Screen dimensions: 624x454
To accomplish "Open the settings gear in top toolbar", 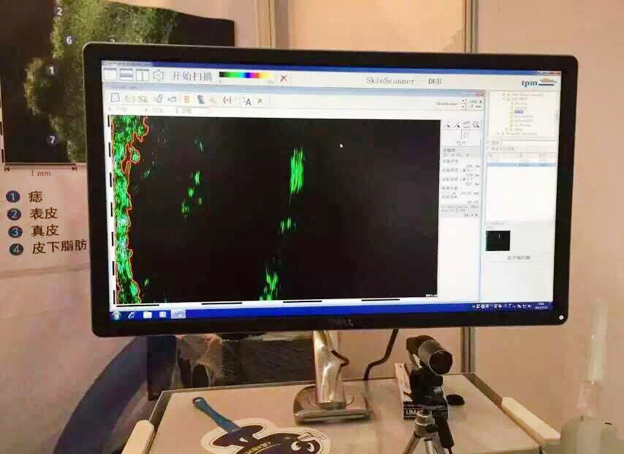I will pyautogui.click(x=158, y=75).
